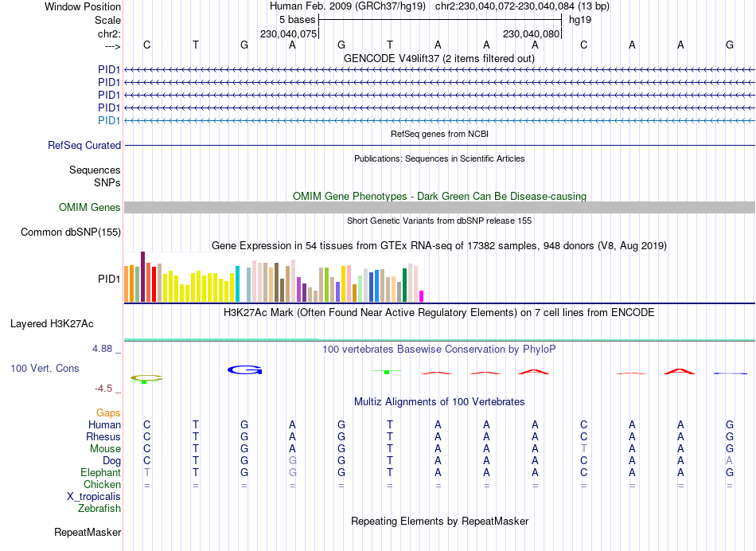Click the faded A in the Dog row
Screen dimensions: 756x551
pos(729,461)
